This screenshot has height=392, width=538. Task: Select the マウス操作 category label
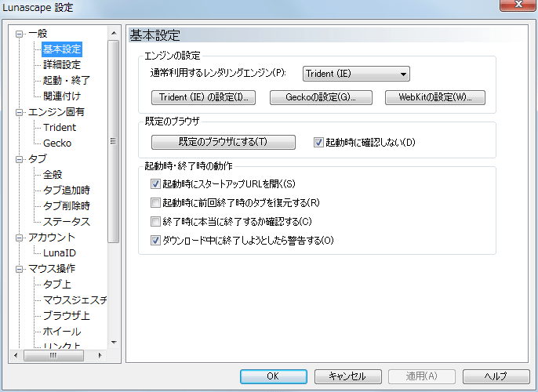point(52,269)
